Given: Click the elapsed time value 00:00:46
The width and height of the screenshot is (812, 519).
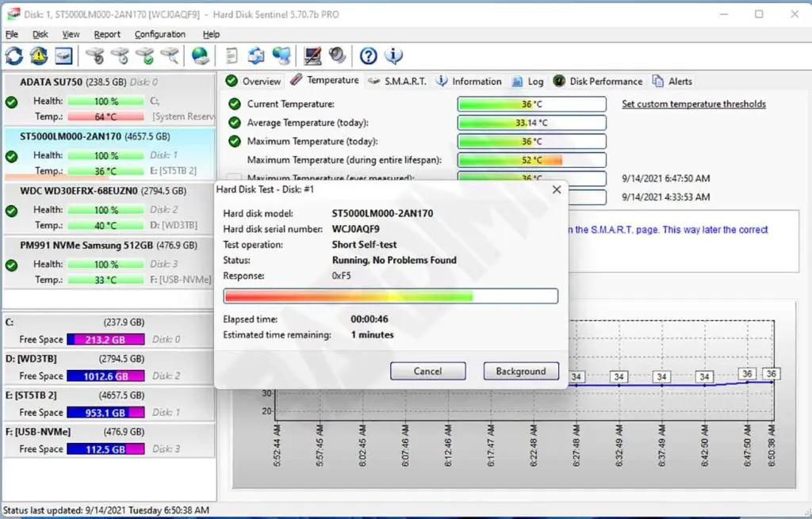Looking at the screenshot, I should tap(370, 319).
